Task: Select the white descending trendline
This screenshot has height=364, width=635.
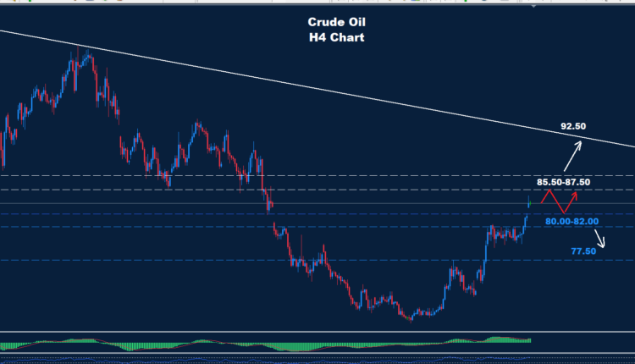Action: (x=317, y=89)
